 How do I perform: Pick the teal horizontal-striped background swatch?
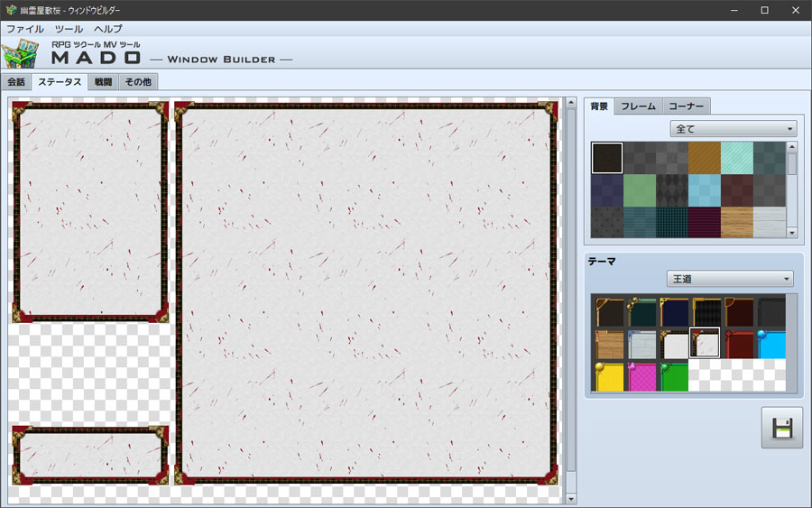tap(640, 223)
